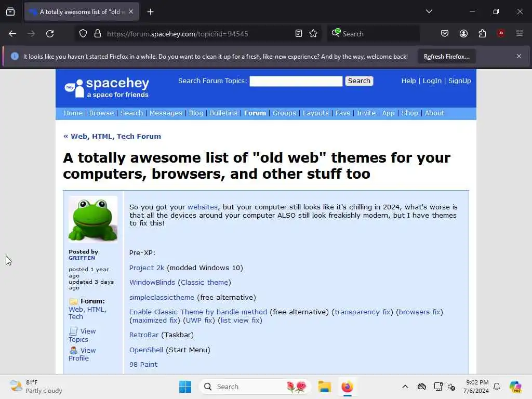532x399 pixels.
Task: Open GRIFFEN's profile name link
Action: [82, 258]
